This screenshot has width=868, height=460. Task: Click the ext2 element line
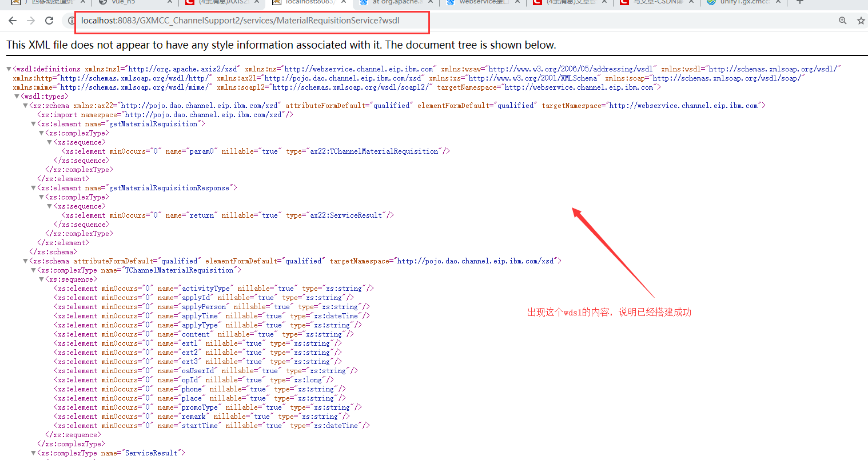pyautogui.click(x=198, y=353)
